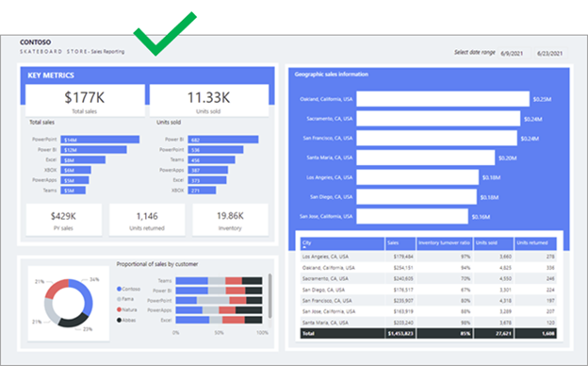Screen dimensions: 588x366
Task: Click "Los Angeles, CA, USA" table row city
Action: pos(325,257)
